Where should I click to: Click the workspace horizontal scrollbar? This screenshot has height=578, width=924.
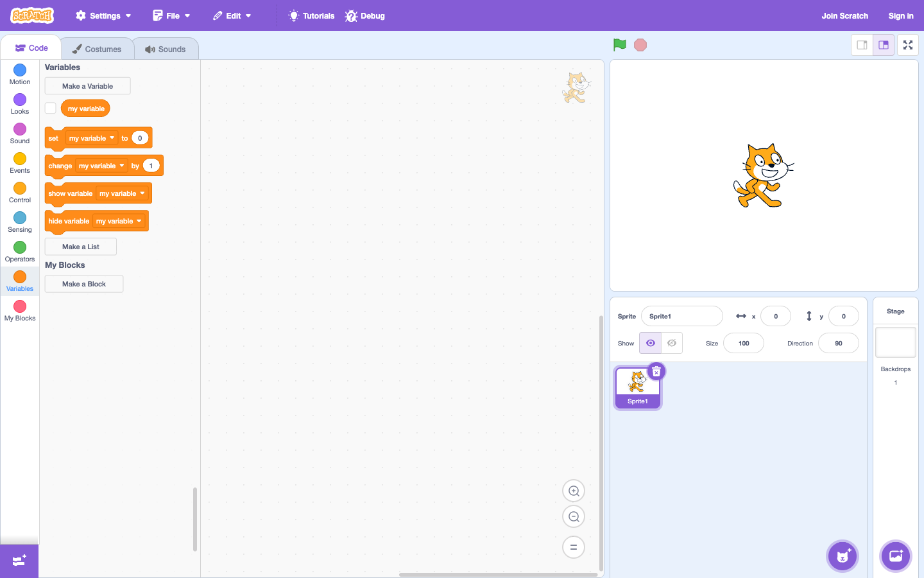[x=498, y=575]
